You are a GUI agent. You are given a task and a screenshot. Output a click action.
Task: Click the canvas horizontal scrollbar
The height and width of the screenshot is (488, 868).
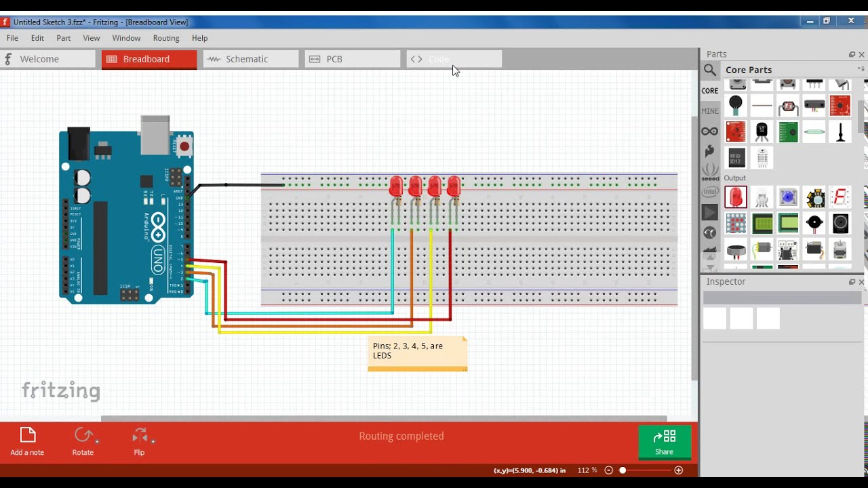click(384, 418)
